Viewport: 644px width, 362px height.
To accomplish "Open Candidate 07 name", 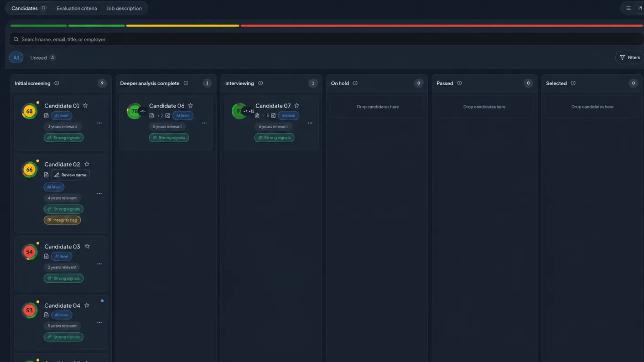I will tap(273, 105).
